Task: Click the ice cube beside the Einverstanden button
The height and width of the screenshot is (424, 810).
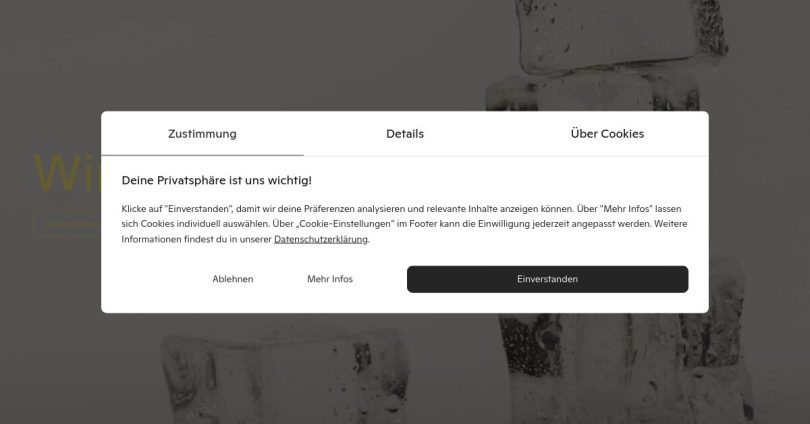Action: pos(727,284)
